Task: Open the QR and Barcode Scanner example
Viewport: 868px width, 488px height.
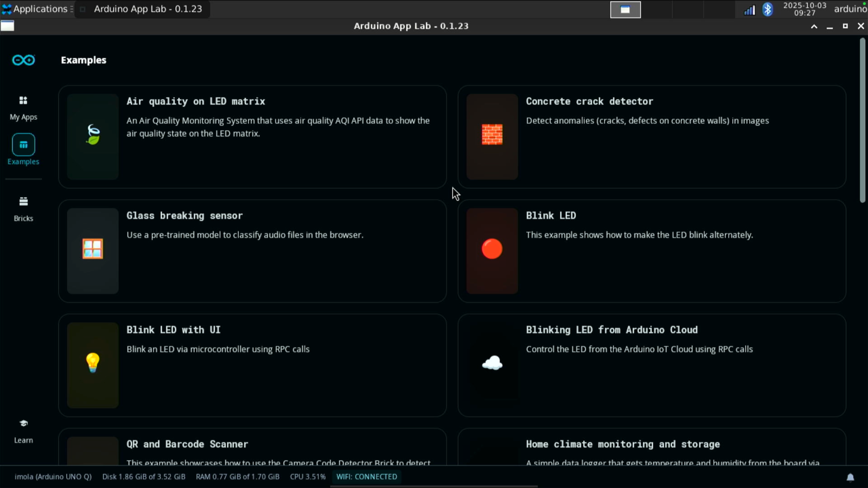Action: (x=252, y=447)
